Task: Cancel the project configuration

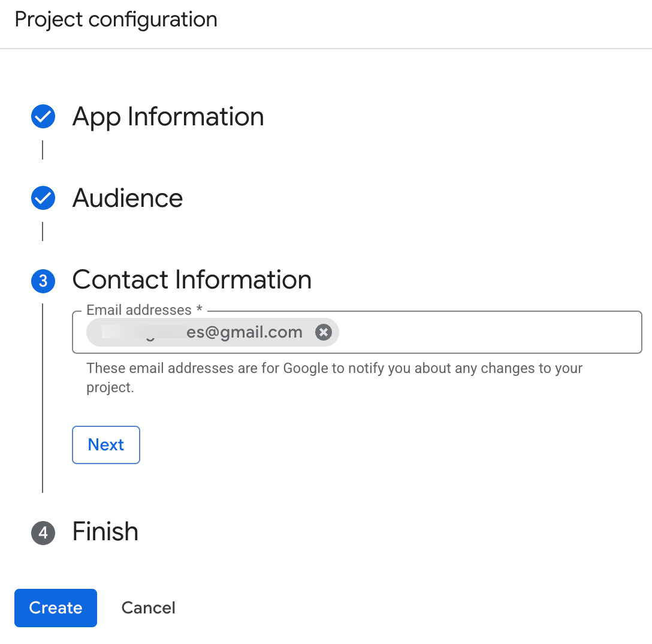Action: (148, 608)
